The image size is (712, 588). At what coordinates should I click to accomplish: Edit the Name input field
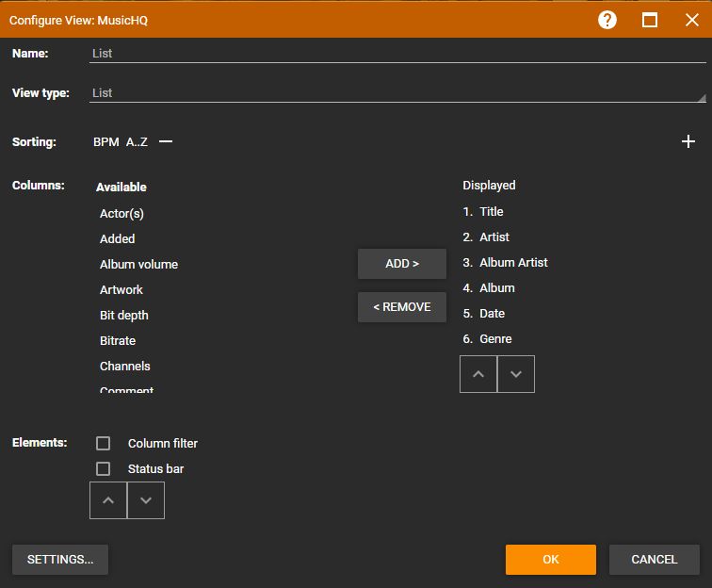(397, 54)
